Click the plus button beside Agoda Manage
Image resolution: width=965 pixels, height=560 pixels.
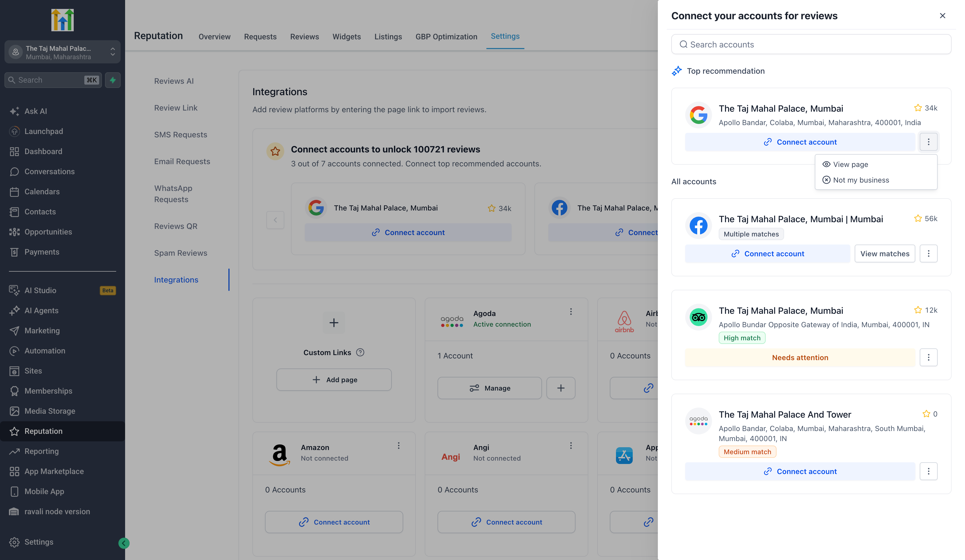[x=561, y=388]
